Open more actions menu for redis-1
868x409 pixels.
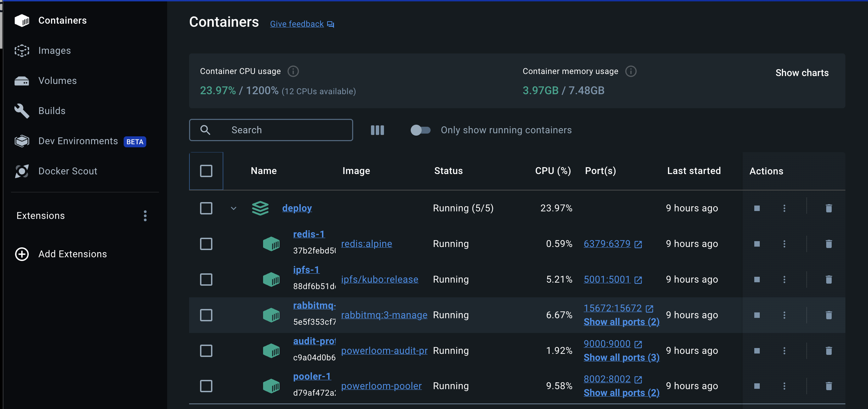(784, 244)
